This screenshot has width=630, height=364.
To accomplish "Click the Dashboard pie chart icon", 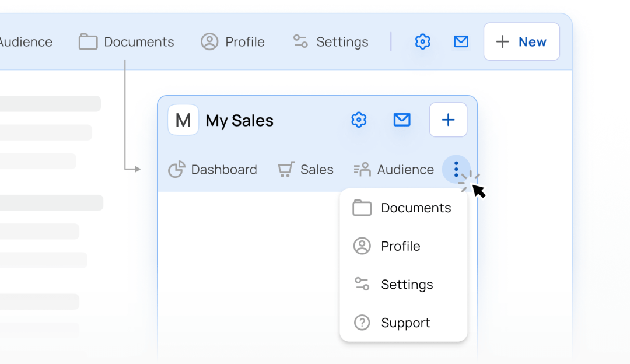I will pyautogui.click(x=176, y=170).
